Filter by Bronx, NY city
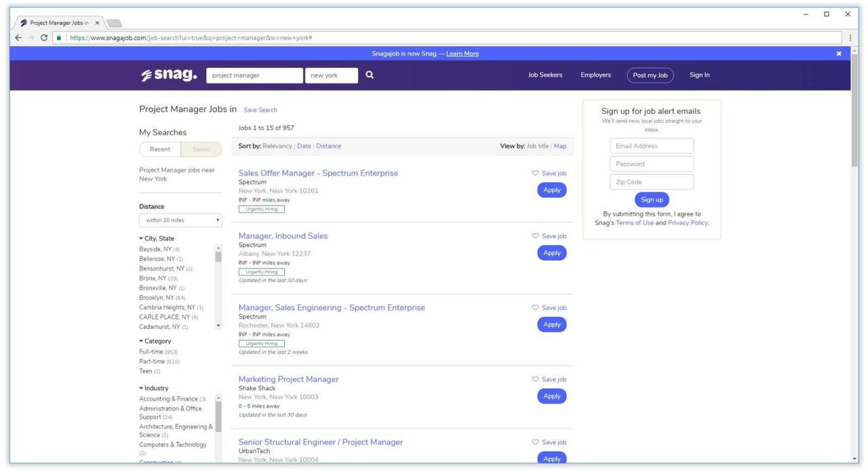This screenshot has width=868, height=470. [x=158, y=278]
